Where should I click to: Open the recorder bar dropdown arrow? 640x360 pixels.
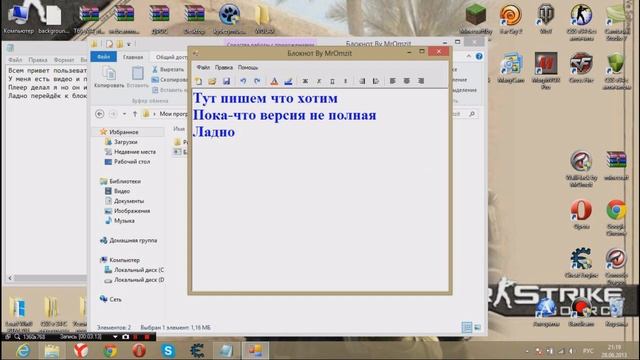pyautogui.click(x=115, y=337)
